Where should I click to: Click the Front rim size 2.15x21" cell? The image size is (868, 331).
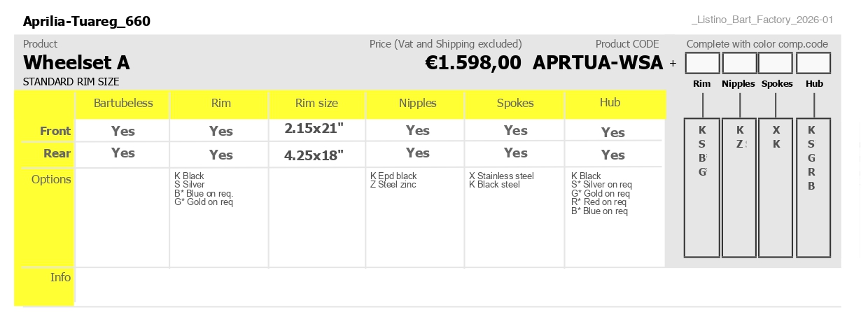pos(314,129)
